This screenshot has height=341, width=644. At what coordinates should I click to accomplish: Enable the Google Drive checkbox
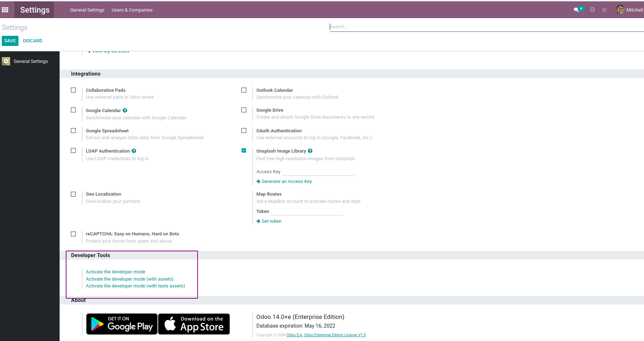[x=244, y=110]
